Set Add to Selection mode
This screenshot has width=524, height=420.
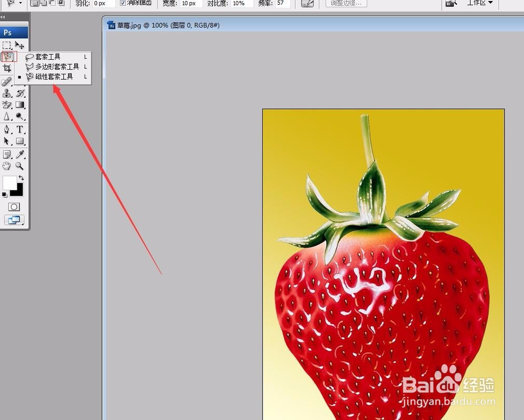[x=43, y=3]
